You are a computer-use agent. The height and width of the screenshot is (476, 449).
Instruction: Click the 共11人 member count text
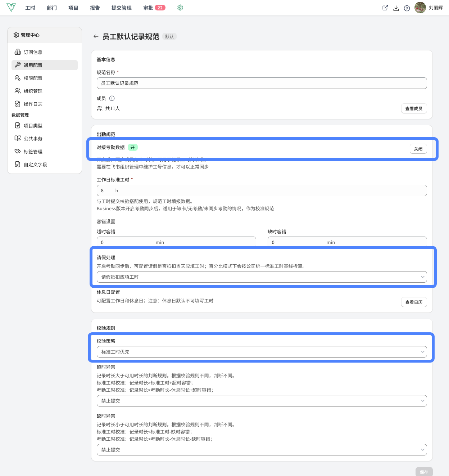click(113, 108)
